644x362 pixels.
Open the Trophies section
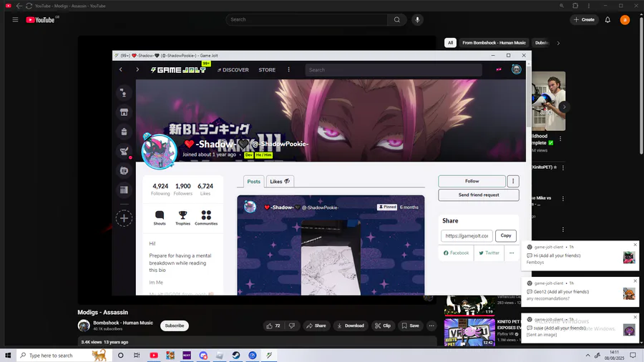coord(182,218)
